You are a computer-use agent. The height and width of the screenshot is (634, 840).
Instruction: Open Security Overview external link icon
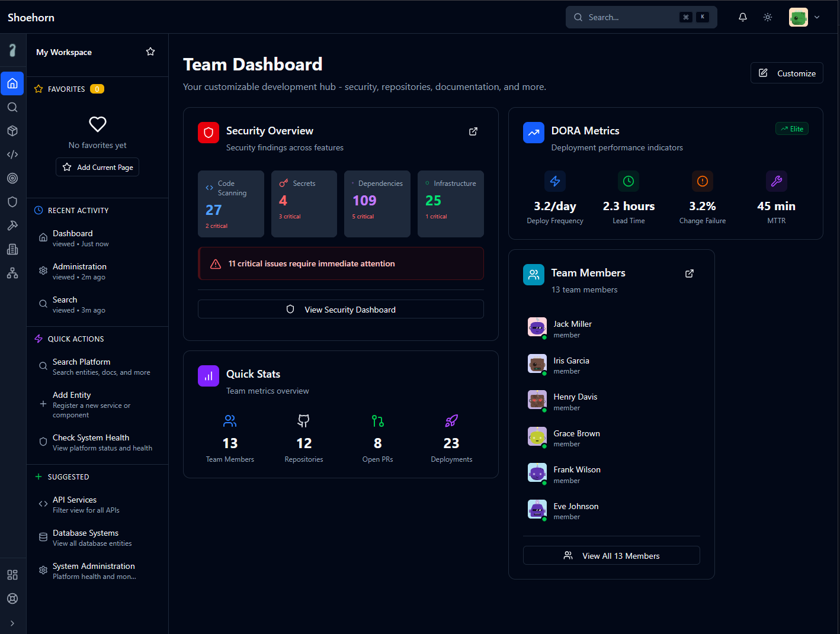tap(473, 131)
